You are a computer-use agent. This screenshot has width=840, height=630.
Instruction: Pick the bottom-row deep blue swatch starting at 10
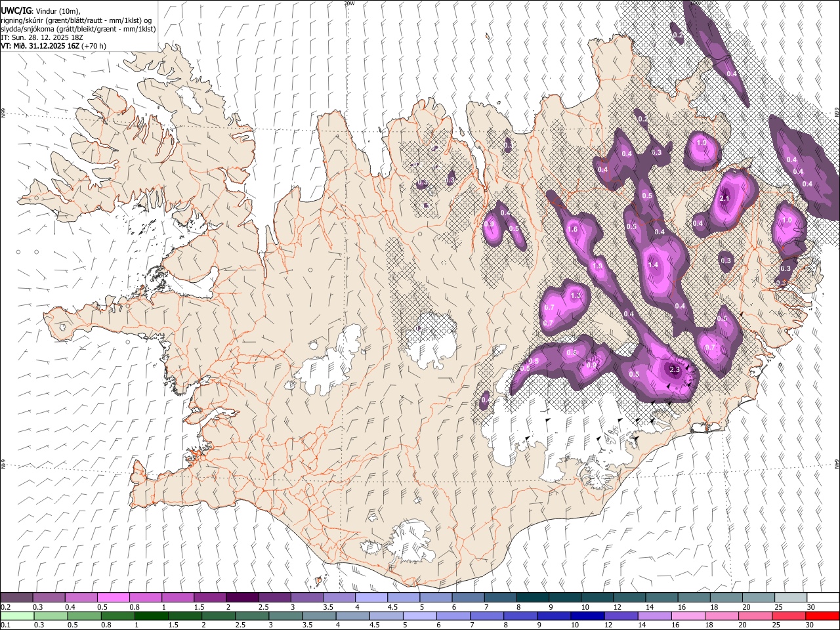point(587,616)
